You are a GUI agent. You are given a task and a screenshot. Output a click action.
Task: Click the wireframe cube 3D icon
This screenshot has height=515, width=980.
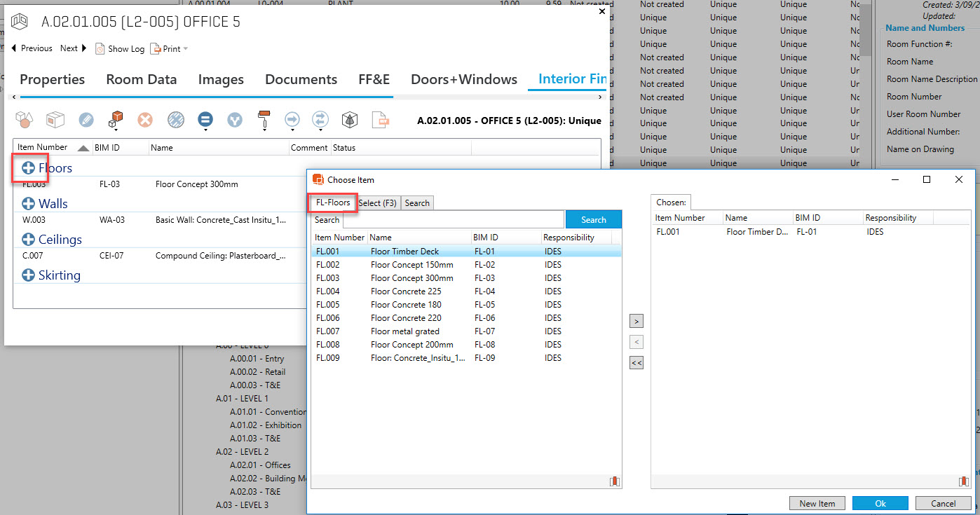click(350, 120)
